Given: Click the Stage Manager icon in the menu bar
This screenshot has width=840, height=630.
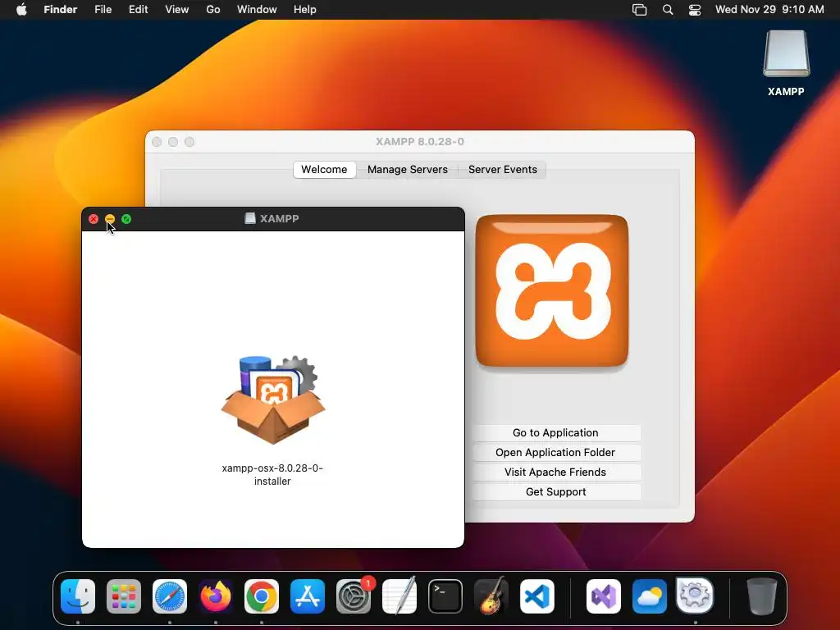Looking at the screenshot, I should (x=640, y=10).
